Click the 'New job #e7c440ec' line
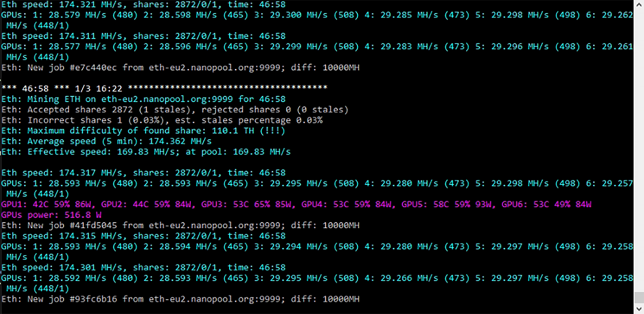The width and height of the screenshot is (644, 314). point(180,67)
